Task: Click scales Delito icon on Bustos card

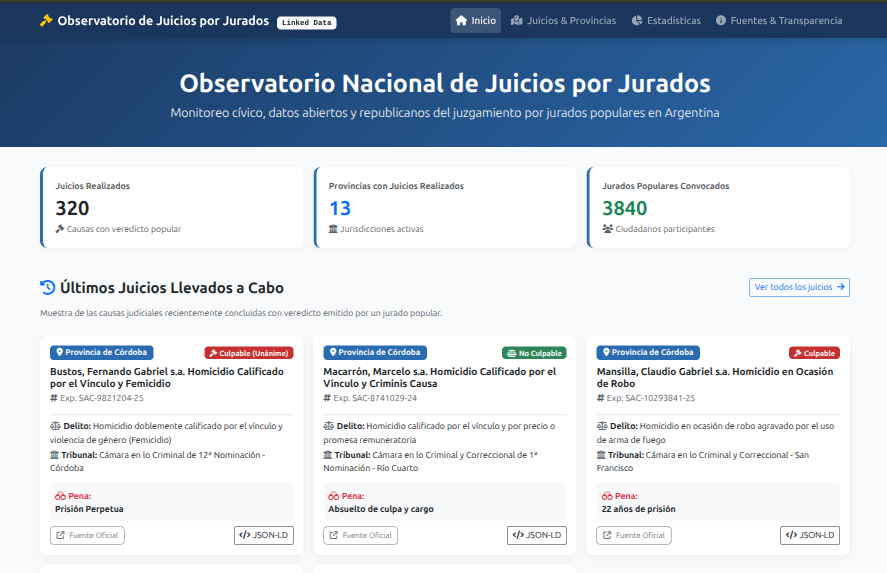Action: tap(55, 426)
